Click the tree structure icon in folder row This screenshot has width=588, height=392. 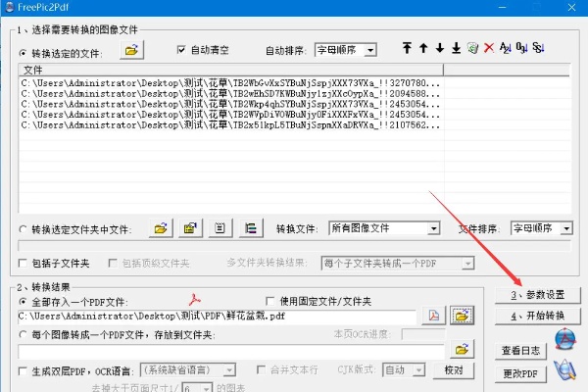pos(251,228)
